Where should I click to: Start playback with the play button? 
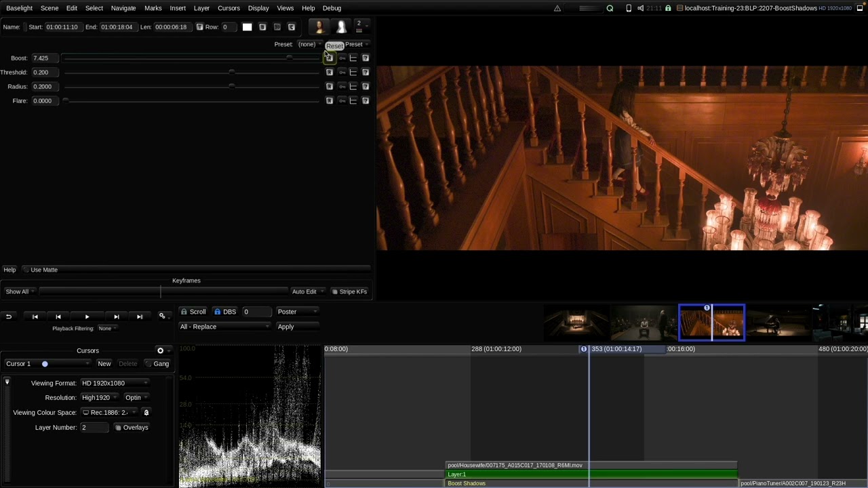point(87,317)
